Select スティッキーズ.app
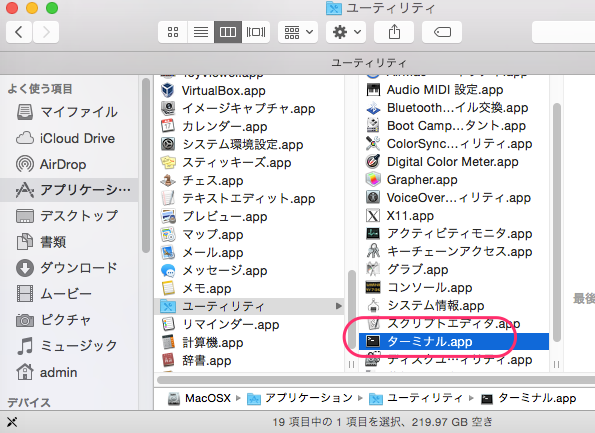Image resolution: width=595 pixels, height=433 pixels. (x=250, y=163)
